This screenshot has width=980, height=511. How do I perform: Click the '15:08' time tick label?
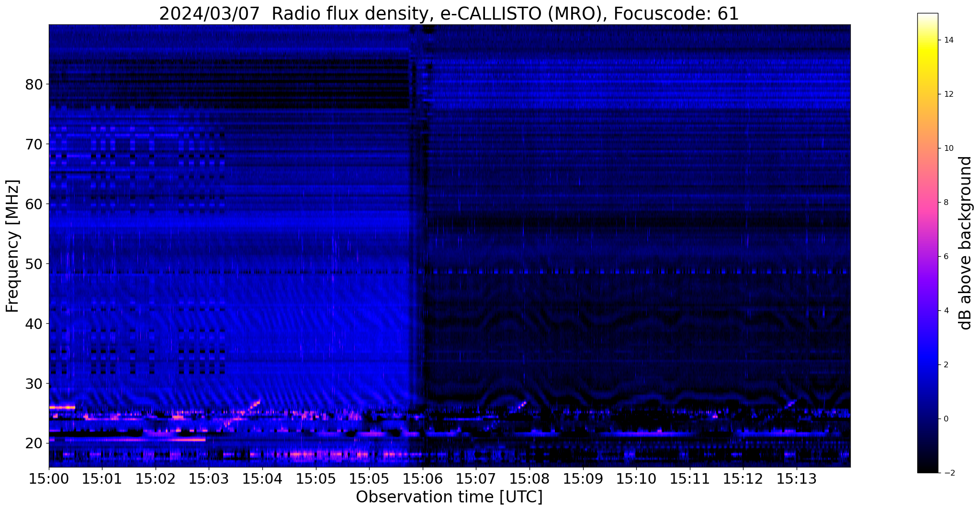click(529, 478)
